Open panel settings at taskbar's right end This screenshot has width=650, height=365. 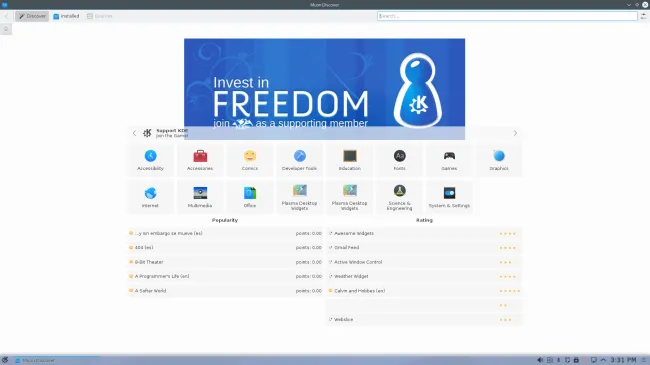tap(644, 360)
